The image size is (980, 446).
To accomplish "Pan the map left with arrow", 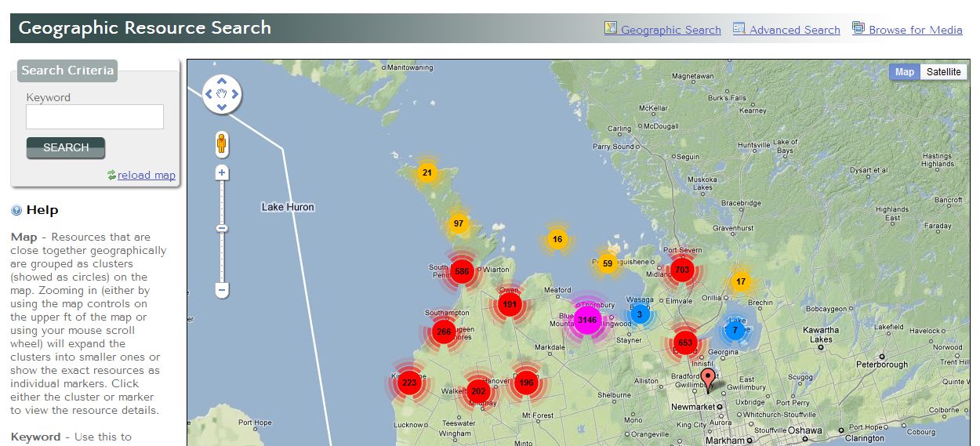I will coord(209,95).
